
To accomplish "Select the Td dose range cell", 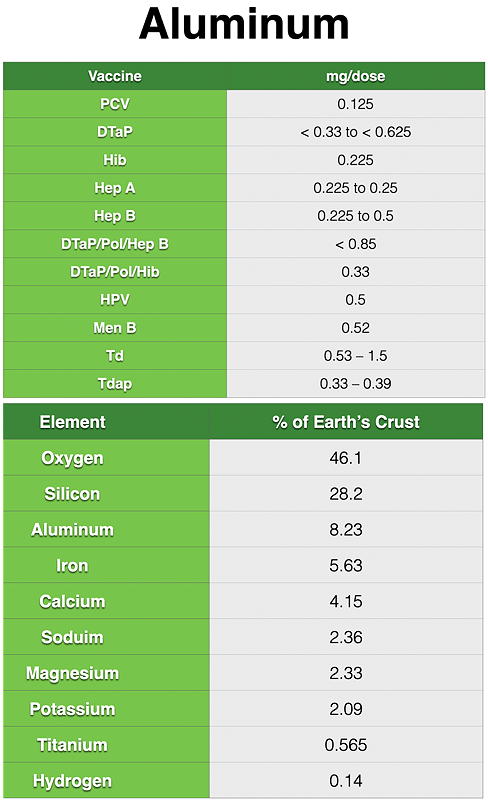I will coord(356,356).
